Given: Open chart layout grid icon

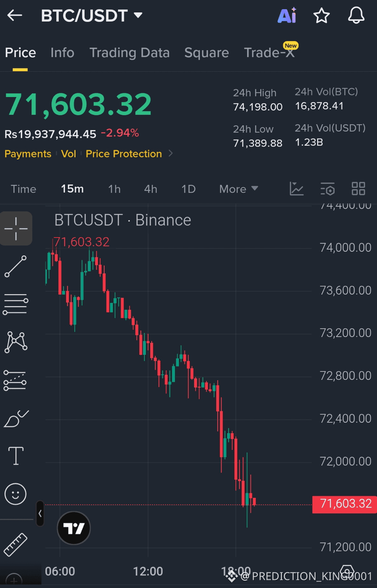Looking at the screenshot, I should pos(358,189).
